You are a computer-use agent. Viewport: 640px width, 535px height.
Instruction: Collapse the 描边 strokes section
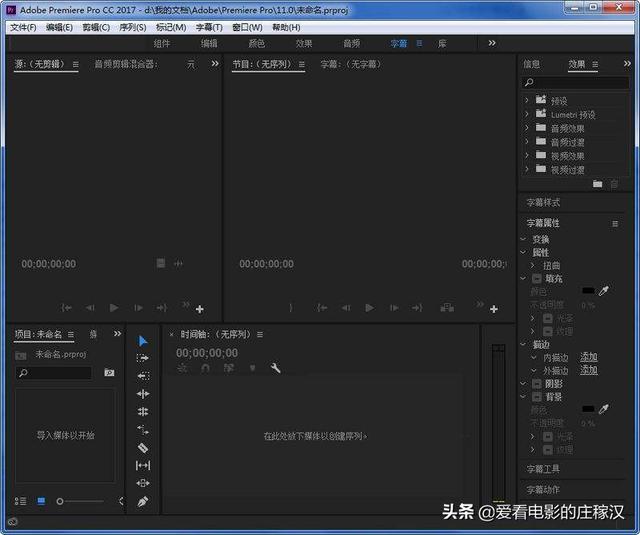click(523, 344)
